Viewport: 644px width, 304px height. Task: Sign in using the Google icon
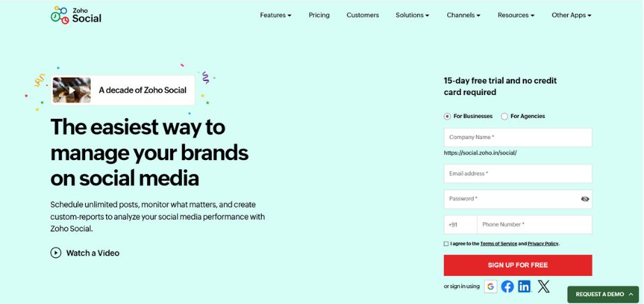click(491, 286)
